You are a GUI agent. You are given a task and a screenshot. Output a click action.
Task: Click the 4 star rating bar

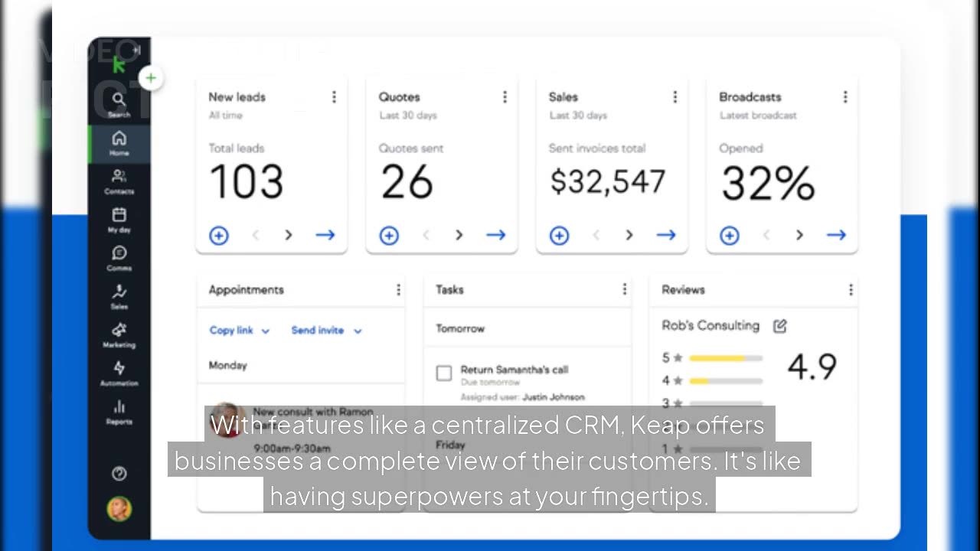(x=726, y=380)
